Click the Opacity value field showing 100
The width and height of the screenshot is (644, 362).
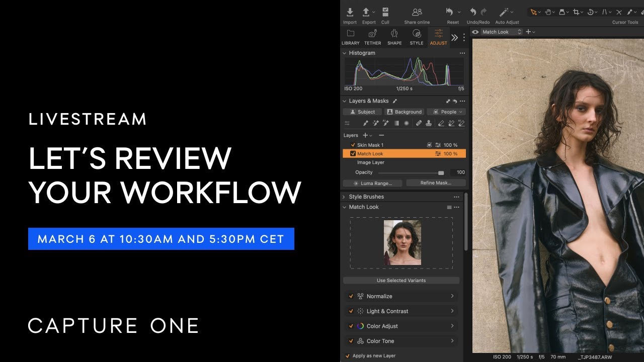(x=458, y=172)
